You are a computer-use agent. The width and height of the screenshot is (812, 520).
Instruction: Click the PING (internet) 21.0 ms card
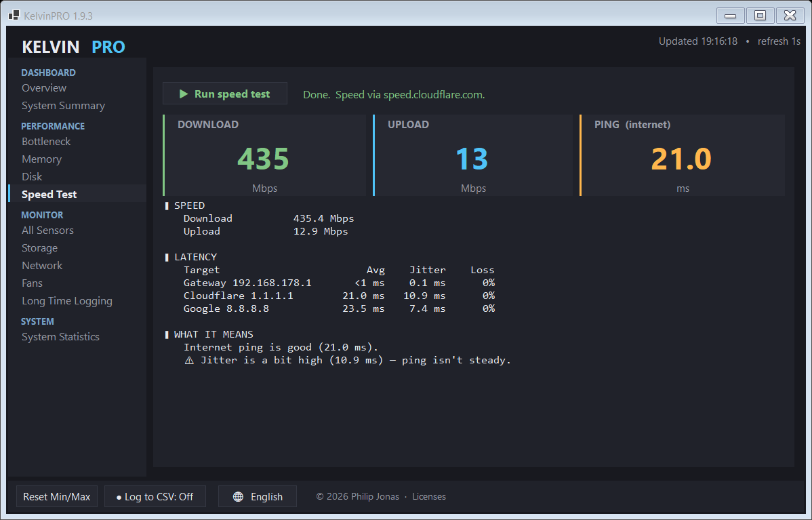click(682, 155)
